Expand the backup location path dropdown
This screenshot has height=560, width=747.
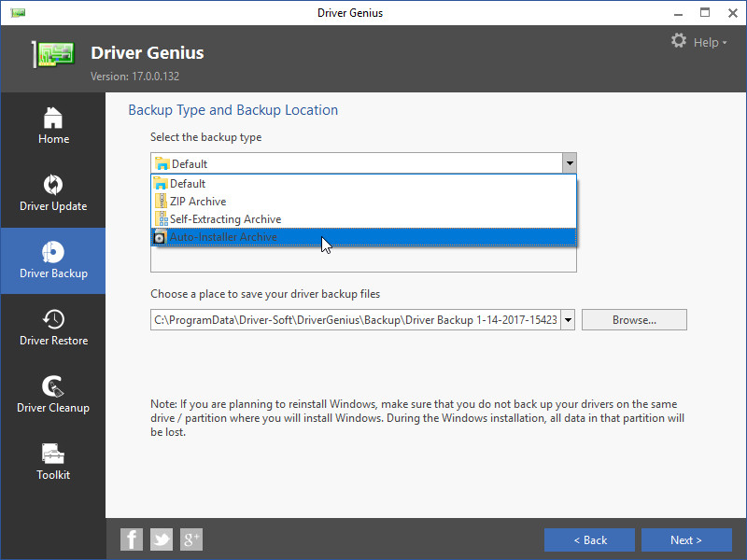coord(568,320)
